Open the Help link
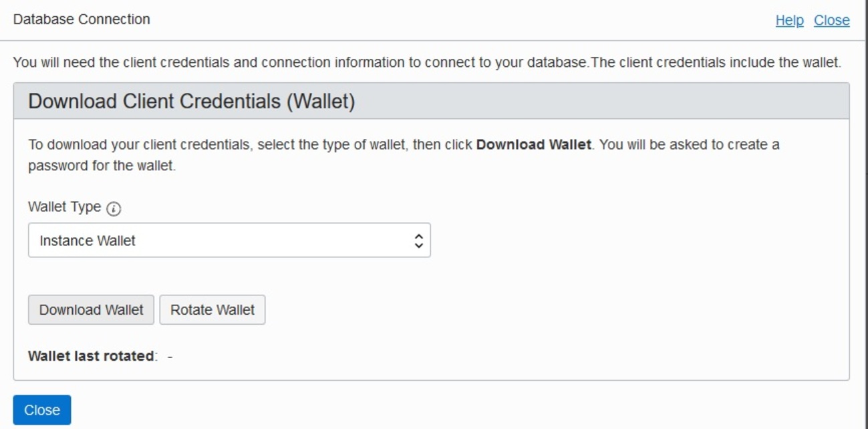 click(789, 21)
